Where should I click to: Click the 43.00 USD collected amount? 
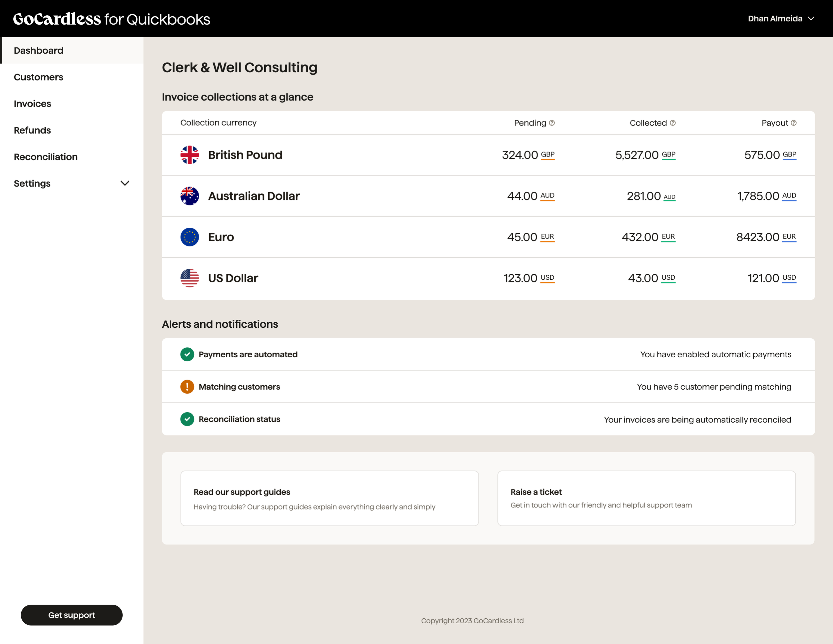652,279
